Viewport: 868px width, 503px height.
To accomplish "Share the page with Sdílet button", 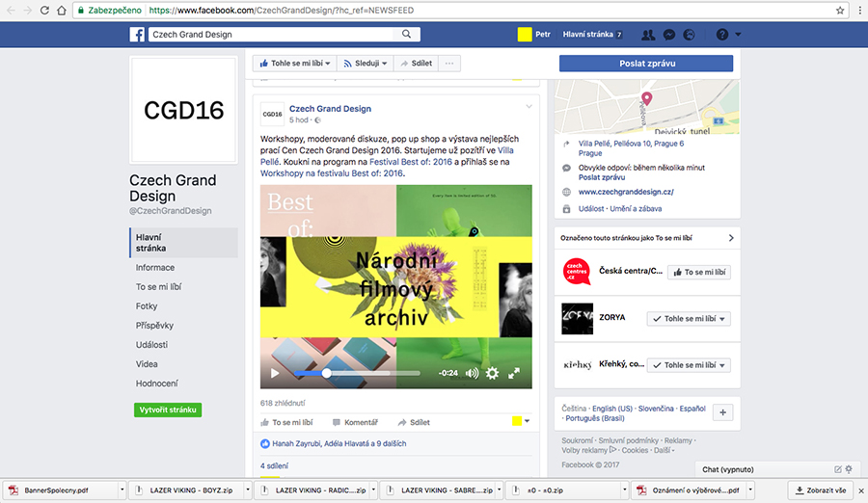I will [x=416, y=63].
